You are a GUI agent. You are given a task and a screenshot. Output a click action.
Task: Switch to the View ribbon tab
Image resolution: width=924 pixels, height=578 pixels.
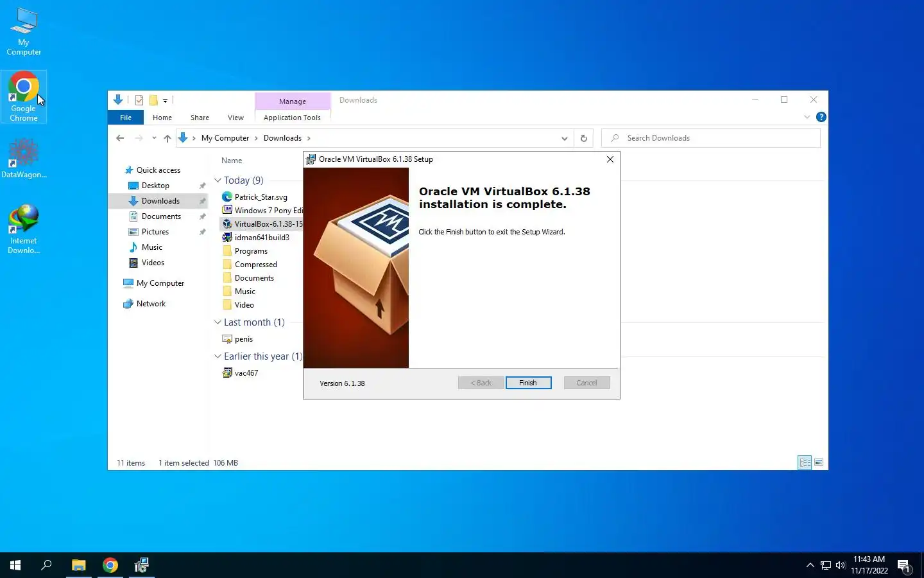pyautogui.click(x=235, y=118)
